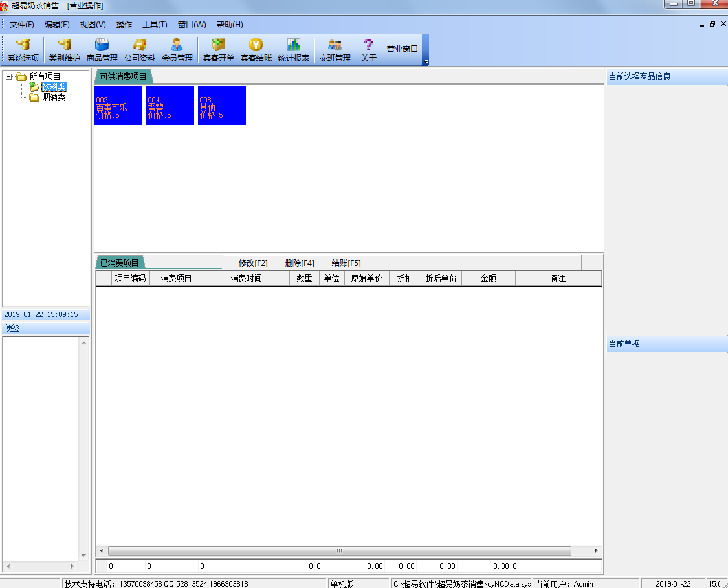Viewport: 728px width, 588px height.
Task: Open 交班管理 shift management
Action: [x=335, y=50]
